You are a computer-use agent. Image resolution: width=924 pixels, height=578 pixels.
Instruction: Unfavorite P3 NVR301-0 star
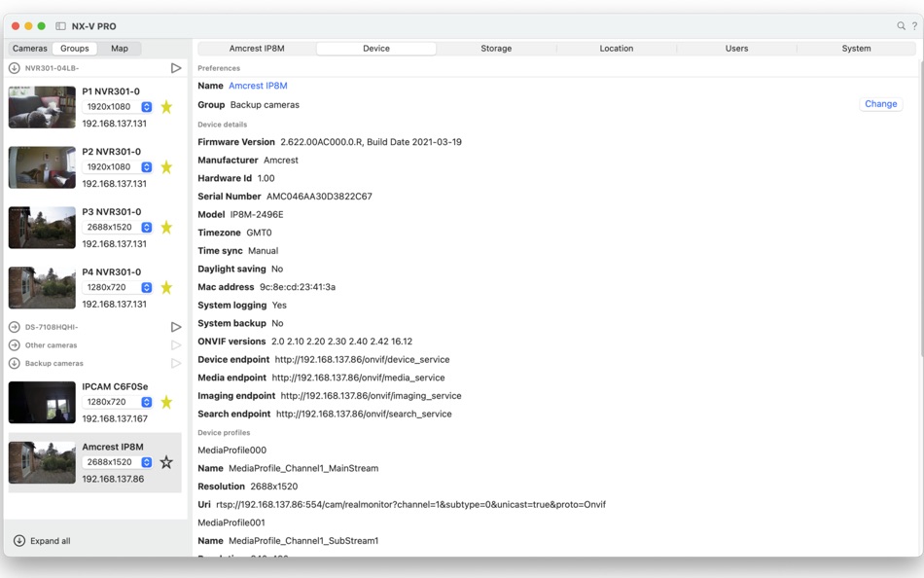(166, 227)
